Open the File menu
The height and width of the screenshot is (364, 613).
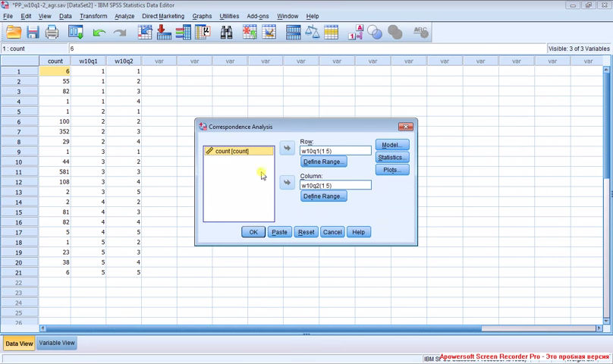pyautogui.click(x=8, y=16)
